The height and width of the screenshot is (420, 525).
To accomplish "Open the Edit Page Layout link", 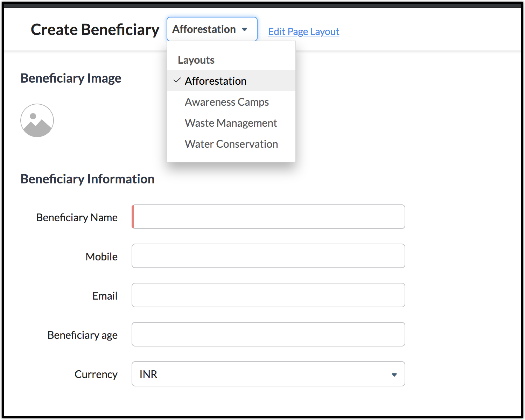I will pyautogui.click(x=303, y=31).
